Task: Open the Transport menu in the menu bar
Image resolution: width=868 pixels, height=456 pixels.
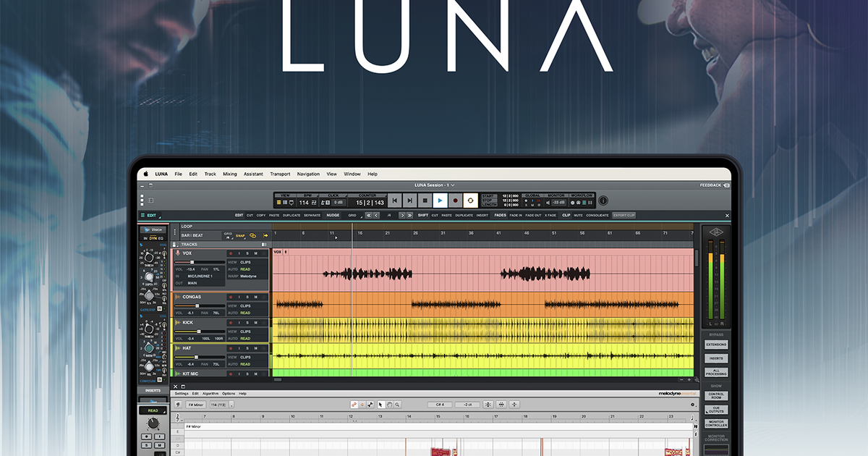Action: point(280,174)
